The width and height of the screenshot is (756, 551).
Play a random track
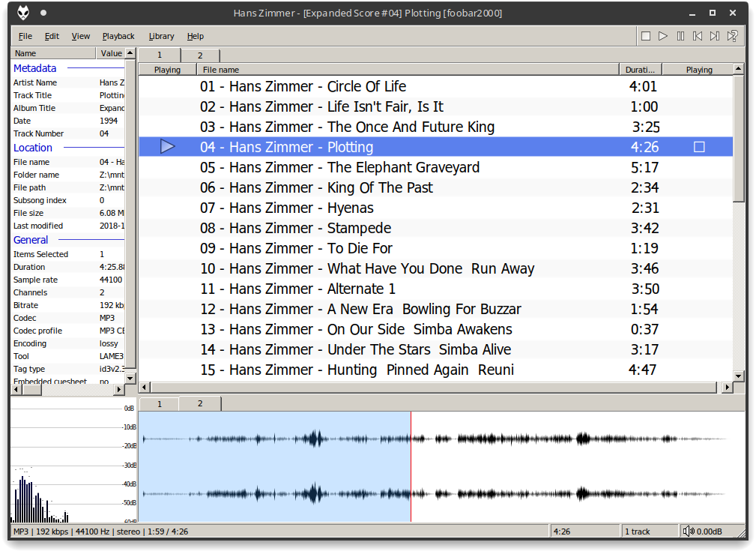tap(732, 36)
